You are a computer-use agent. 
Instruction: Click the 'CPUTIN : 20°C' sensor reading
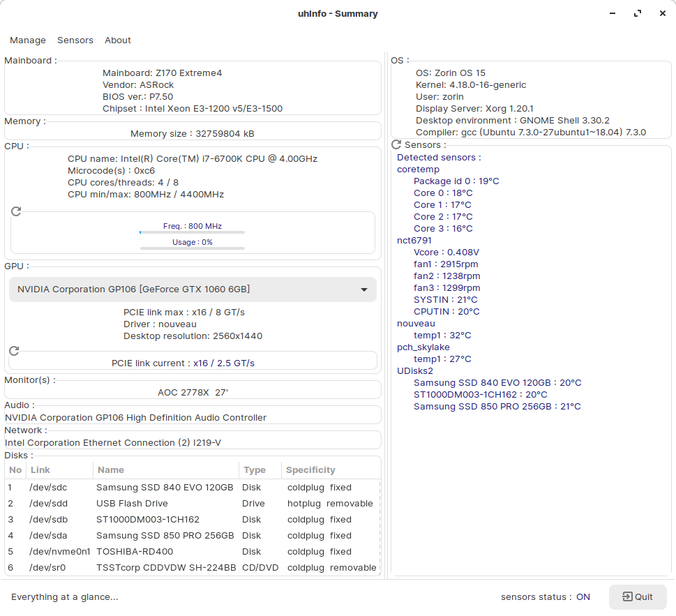pos(446,312)
